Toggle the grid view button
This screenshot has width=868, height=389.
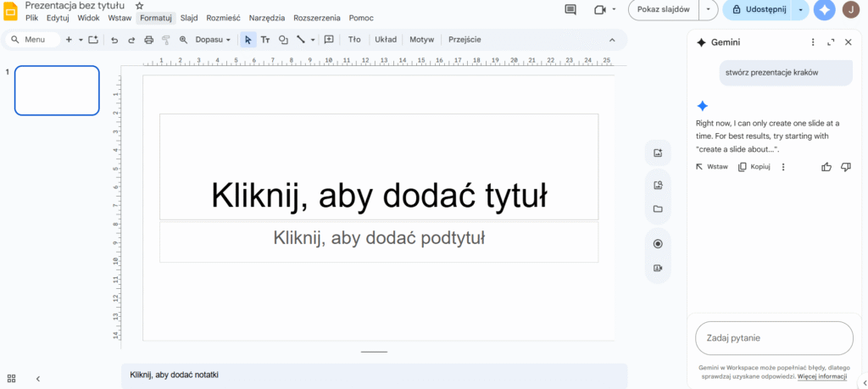pos(12,379)
